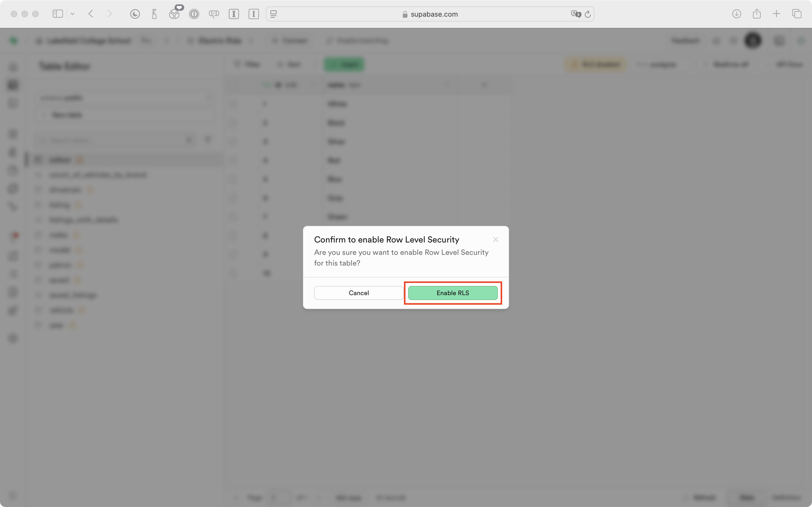Screen dimensions: 812x507
Task: Show the Reader view for page
Action: pos(274,14)
